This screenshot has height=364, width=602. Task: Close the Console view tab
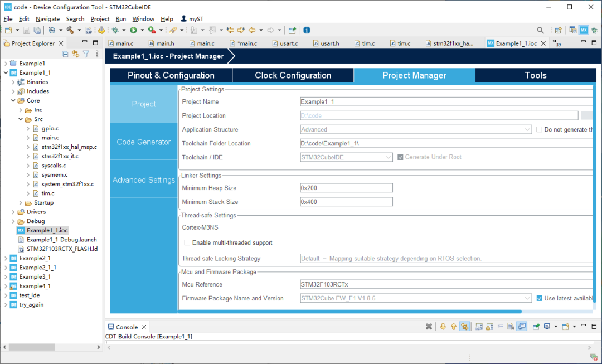pyautogui.click(x=144, y=327)
